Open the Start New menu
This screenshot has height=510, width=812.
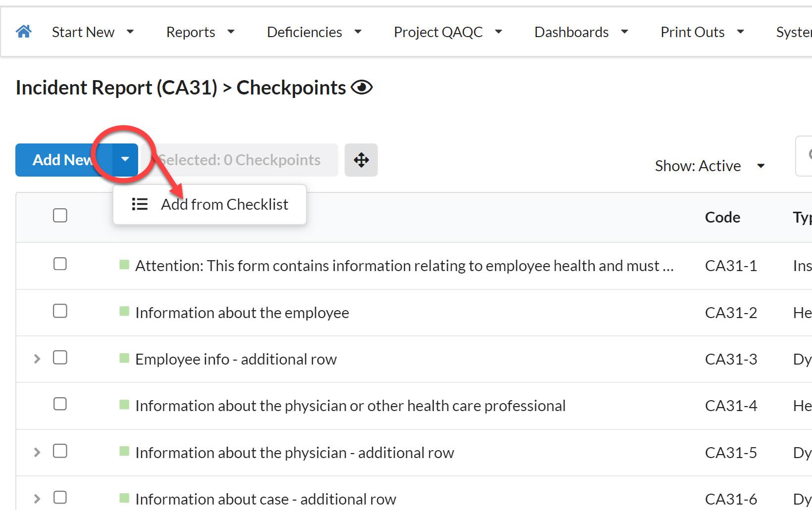(x=93, y=32)
